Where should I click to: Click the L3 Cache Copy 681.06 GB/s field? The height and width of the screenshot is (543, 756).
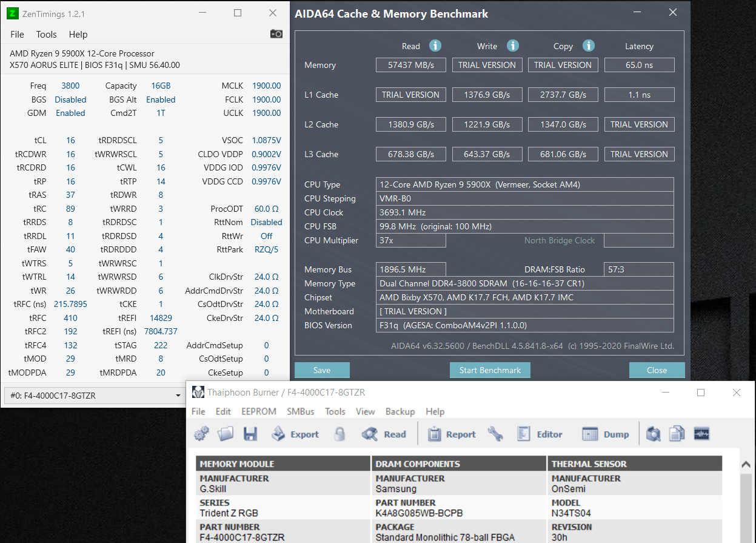pyautogui.click(x=563, y=154)
